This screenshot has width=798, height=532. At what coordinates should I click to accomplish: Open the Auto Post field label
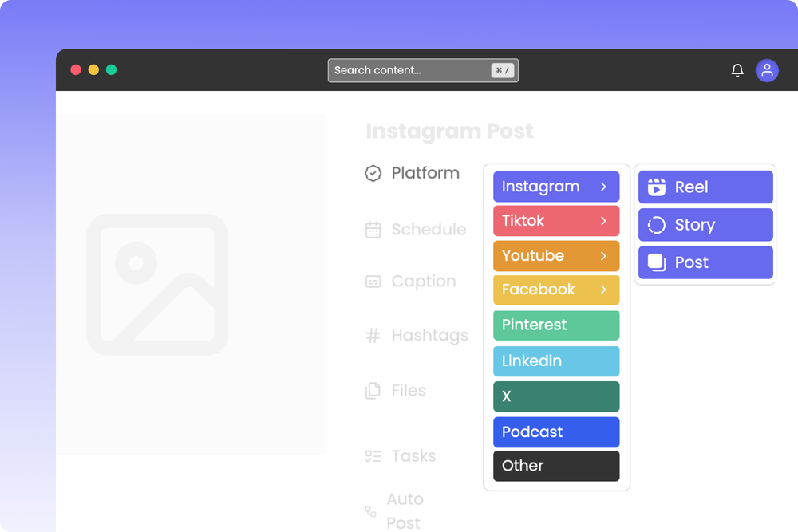(405, 511)
